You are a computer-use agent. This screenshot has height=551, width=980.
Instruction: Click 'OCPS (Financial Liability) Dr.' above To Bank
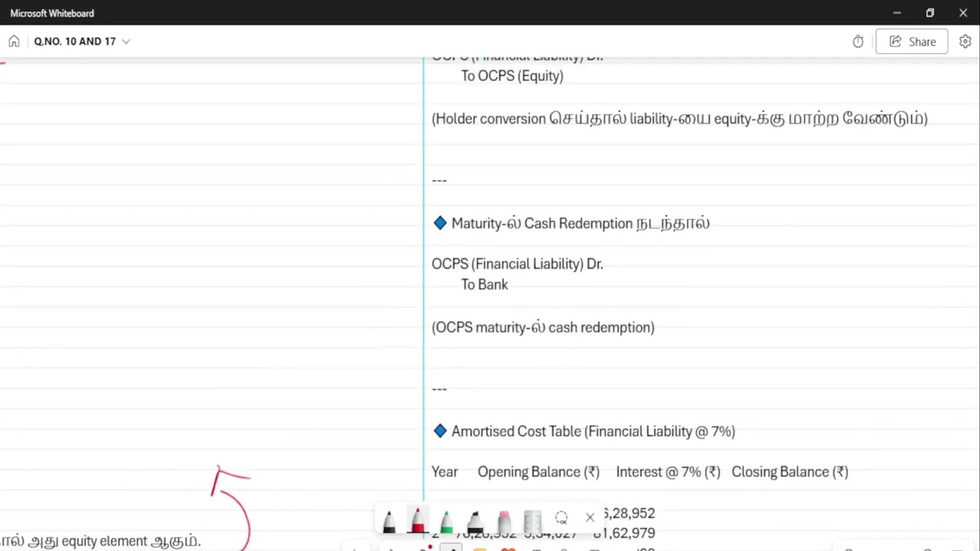[518, 264]
